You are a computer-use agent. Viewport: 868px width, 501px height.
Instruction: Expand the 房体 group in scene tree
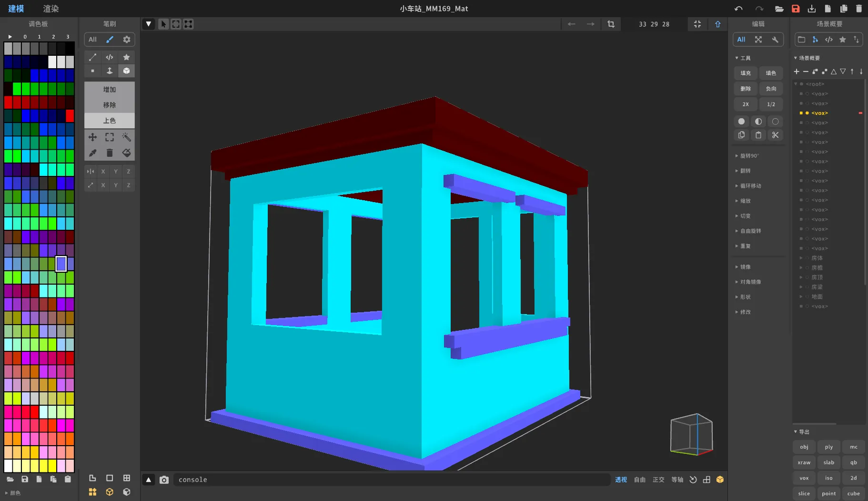[801, 258]
